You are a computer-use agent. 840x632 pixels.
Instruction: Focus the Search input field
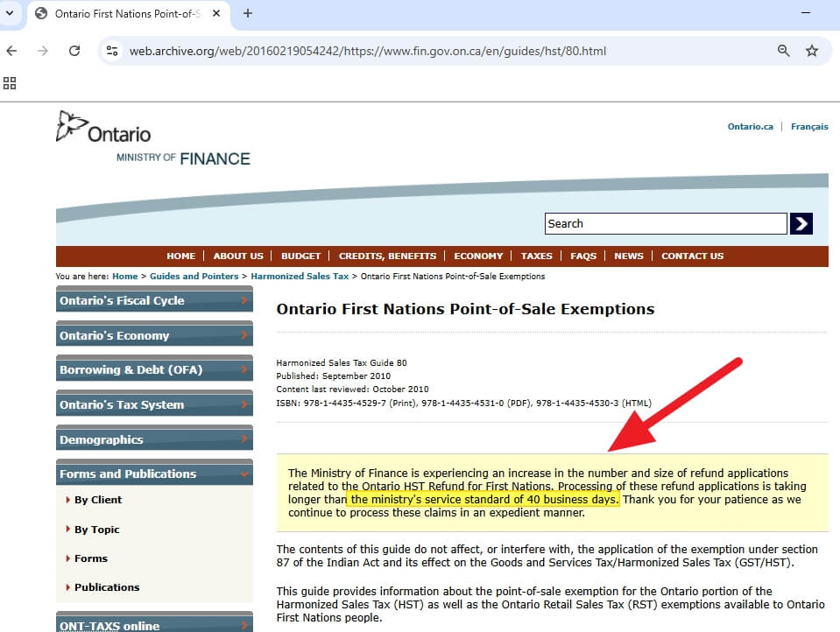(666, 223)
